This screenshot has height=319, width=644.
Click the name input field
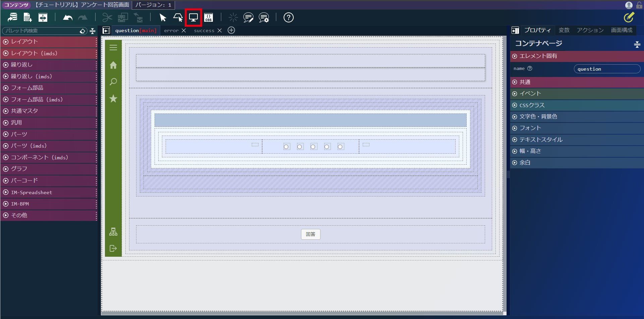[607, 69]
